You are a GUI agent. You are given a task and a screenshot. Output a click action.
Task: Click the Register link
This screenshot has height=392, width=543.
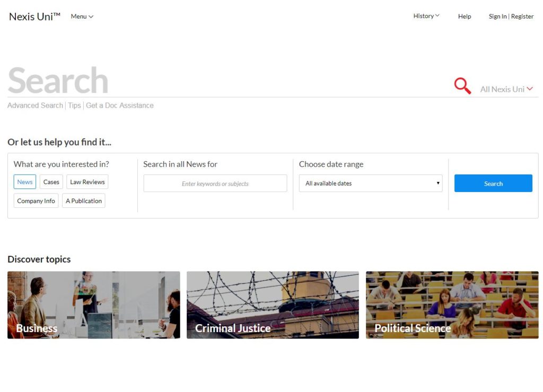[x=522, y=16]
